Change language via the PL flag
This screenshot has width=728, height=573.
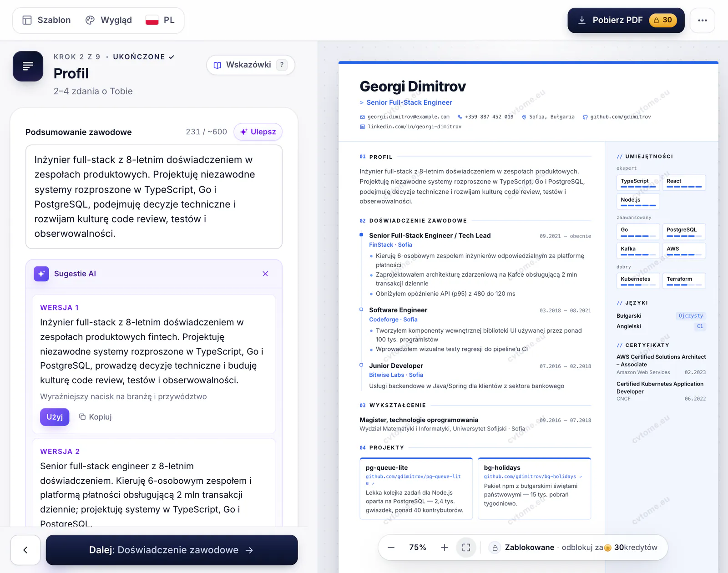(x=160, y=20)
